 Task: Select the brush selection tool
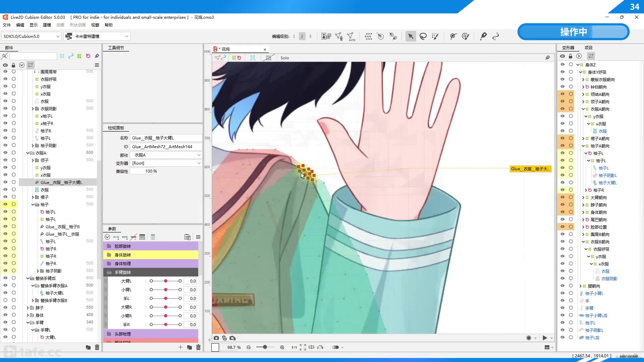pyautogui.click(x=435, y=36)
